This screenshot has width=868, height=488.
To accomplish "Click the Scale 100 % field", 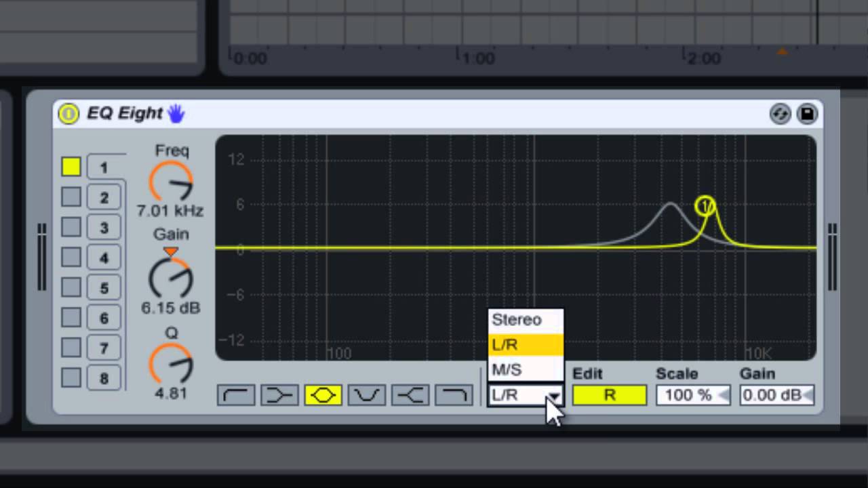I will pos(693,396).
